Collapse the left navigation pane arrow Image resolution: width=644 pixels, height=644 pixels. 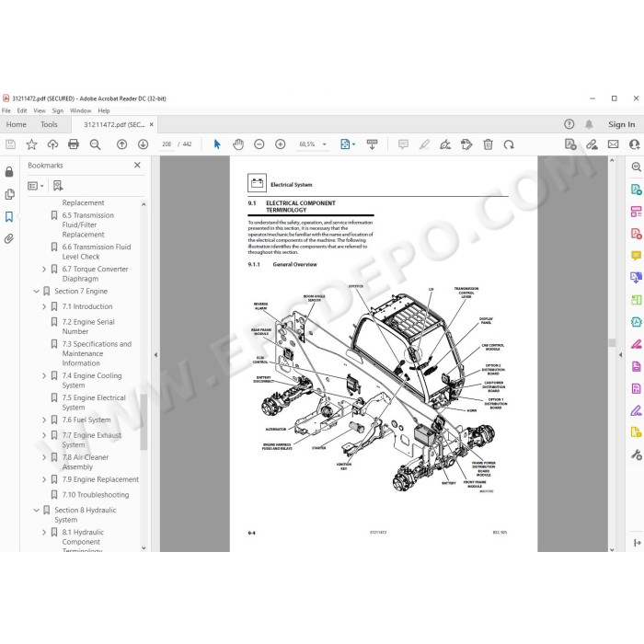click(155, 355)
